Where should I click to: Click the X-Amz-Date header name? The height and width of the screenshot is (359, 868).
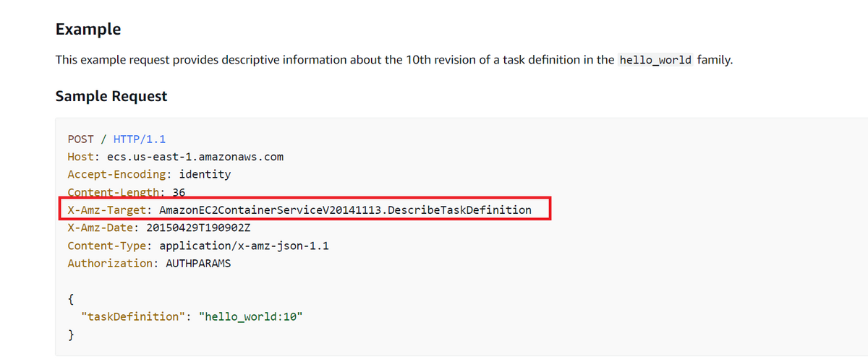click(99, 228)
